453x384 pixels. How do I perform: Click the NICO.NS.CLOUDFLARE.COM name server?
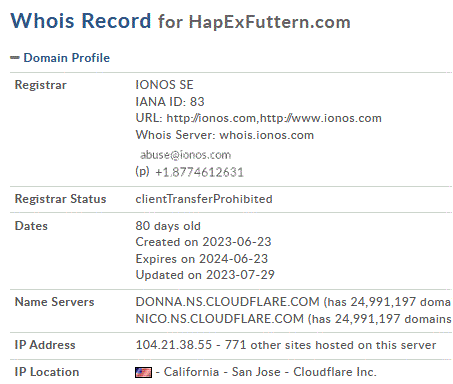(x=220, y=319)
